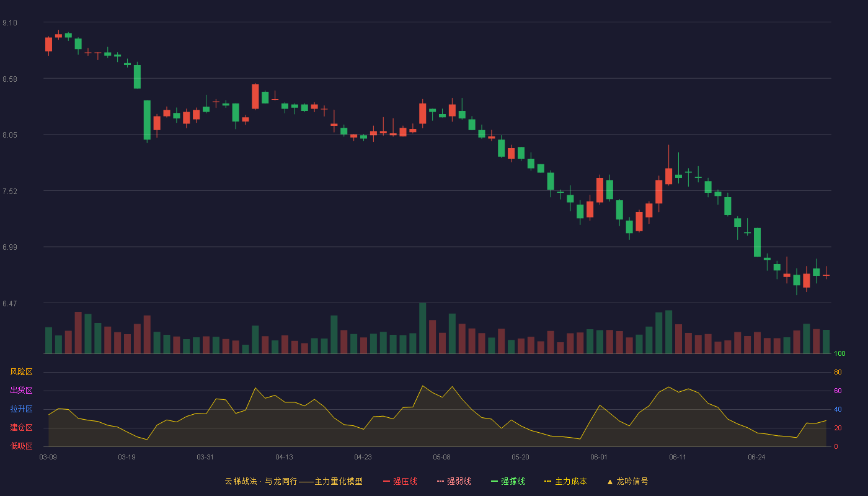Click the magenta 60 indicator scale value
The height and width of the screenshot is (496, 868).
[x=838, y=391]
